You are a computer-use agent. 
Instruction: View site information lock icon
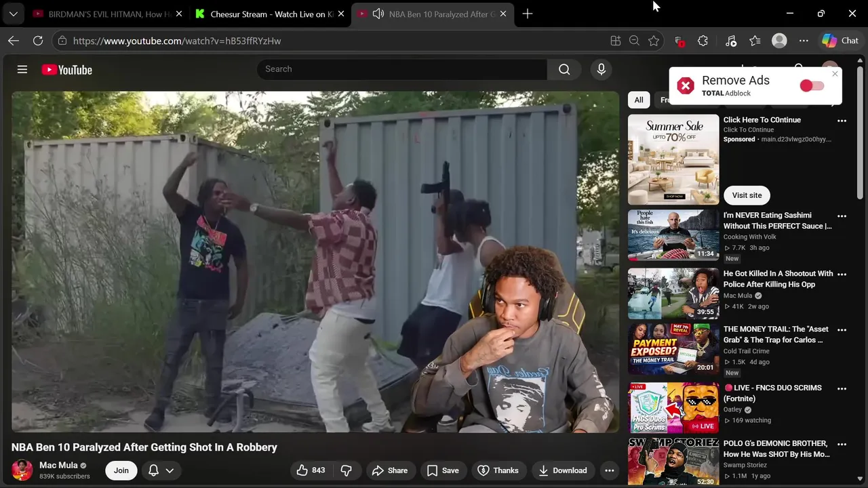(x=62, y=41)
